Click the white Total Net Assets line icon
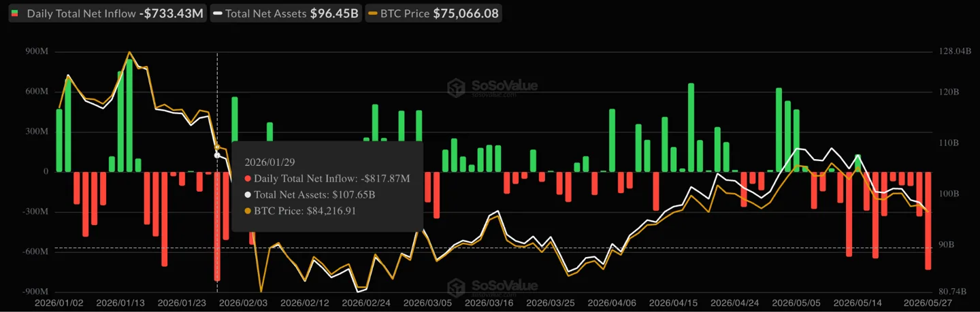The height and width of the screenshot is (312, 980). click(217, 14)
